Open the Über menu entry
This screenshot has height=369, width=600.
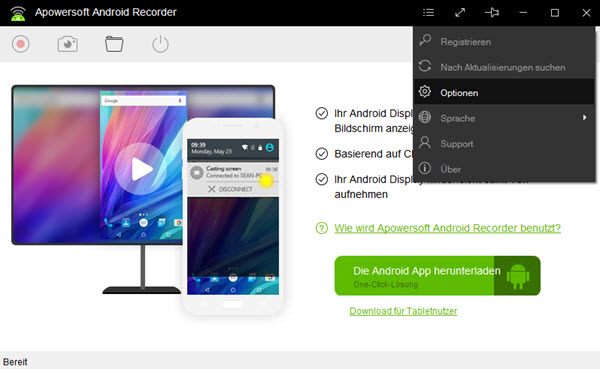coord(504,169)
